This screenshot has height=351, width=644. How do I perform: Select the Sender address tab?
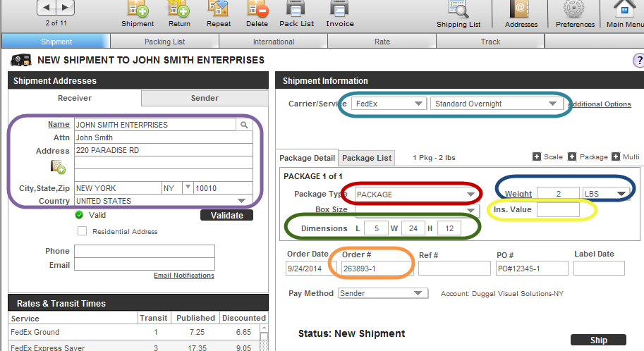(x=205, y=98)
